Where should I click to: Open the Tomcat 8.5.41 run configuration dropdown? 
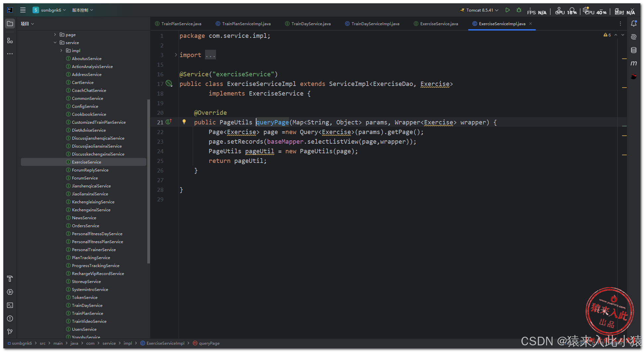click(x=479, y=10)
